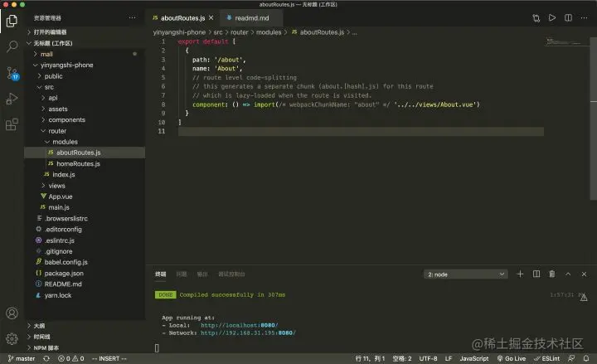Open the Manage gear icon

12,338
